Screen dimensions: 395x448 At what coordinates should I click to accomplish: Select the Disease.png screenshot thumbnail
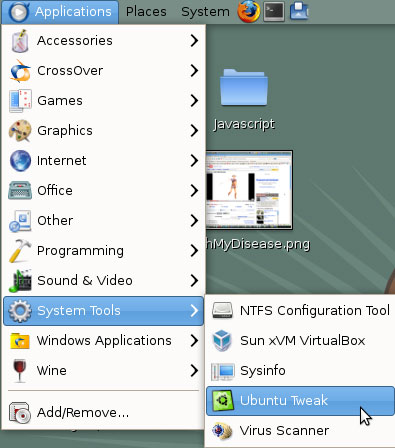tap(249, 190)
